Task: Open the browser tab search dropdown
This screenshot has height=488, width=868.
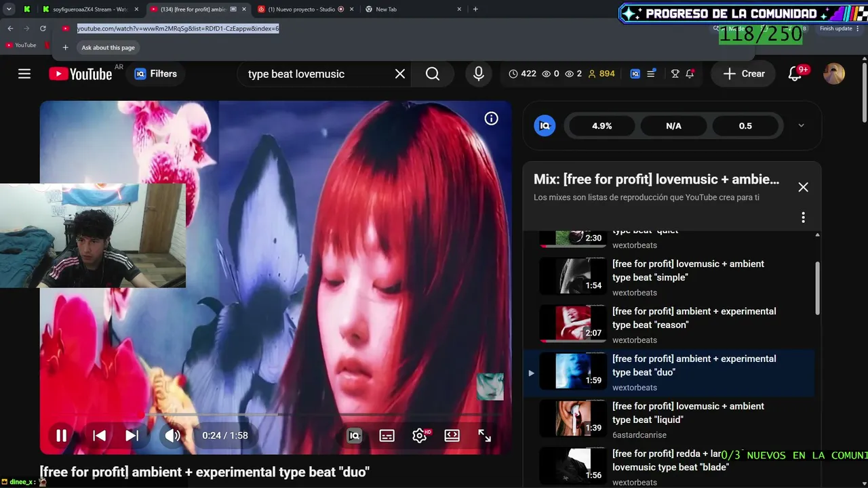Action: point(9,9)
